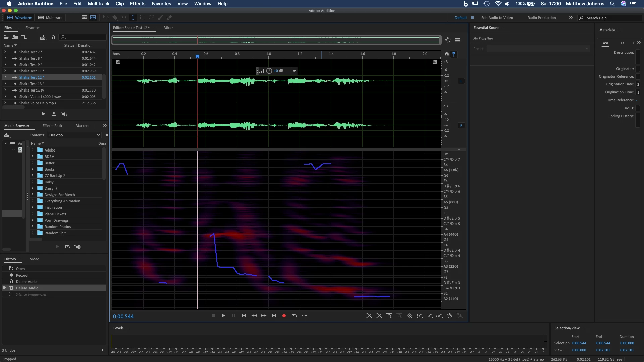This screenshot has width=644, height=362.
Task: Open the Effects menu
Action: coord(138,4)
